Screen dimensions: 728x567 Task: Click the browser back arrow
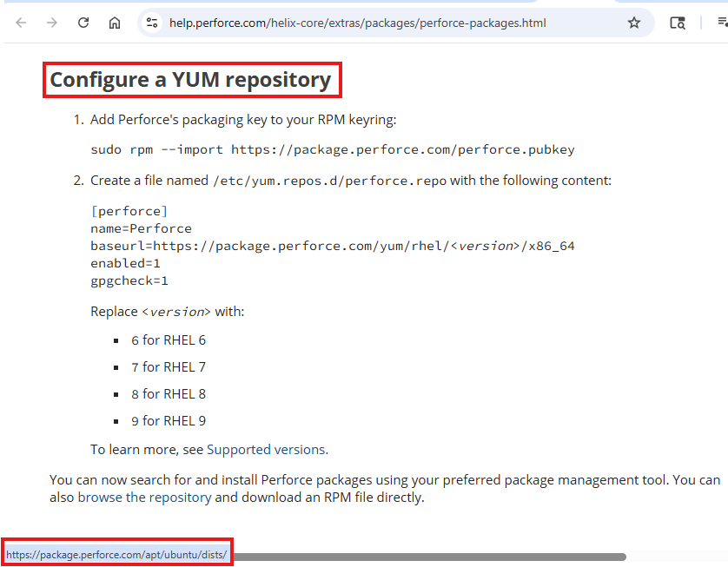tap(21, 23)
